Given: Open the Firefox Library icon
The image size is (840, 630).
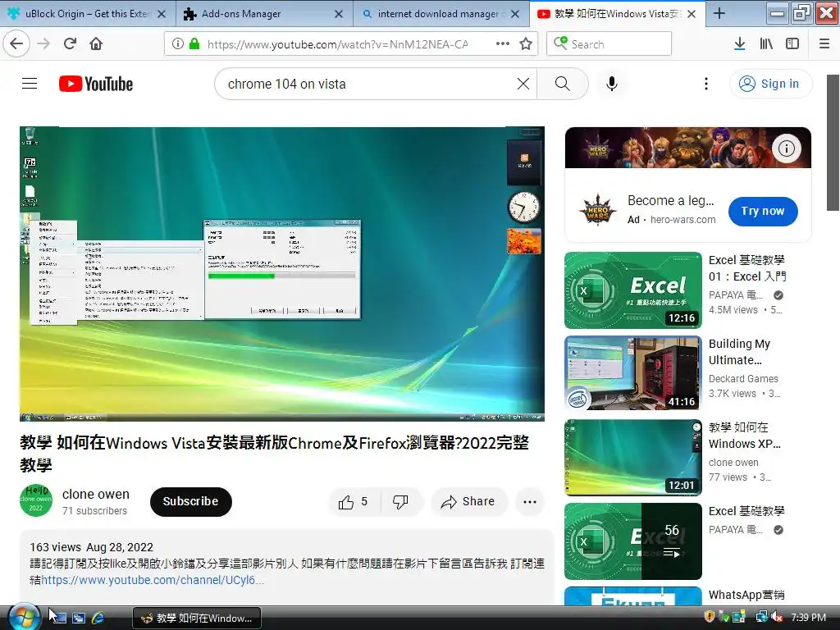Looking at the screenshot, I should tap(766, 44).
